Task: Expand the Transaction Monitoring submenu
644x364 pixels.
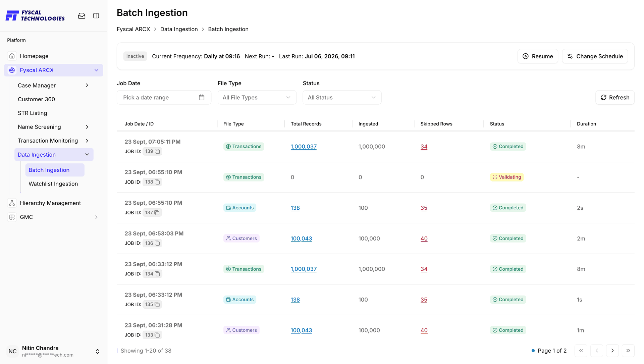Action: pos(87,141)
